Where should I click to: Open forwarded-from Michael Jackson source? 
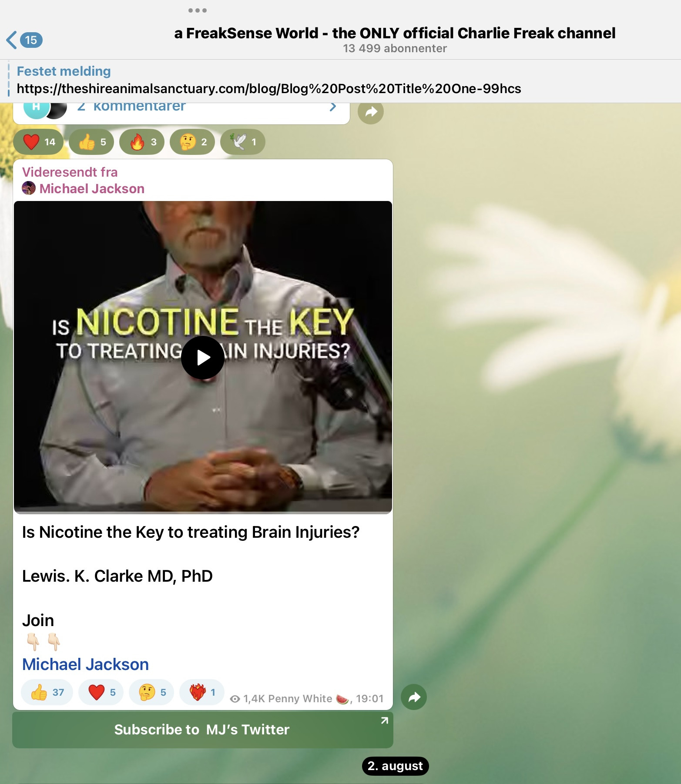point(91,189)
